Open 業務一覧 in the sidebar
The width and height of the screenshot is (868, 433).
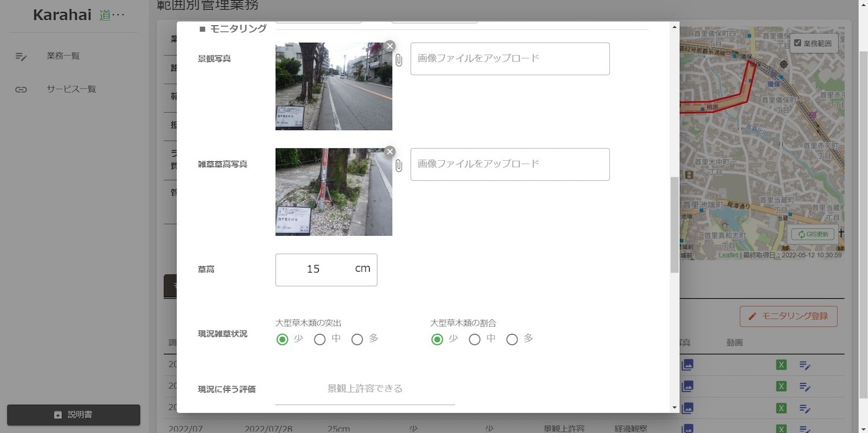tap(63, 56)
